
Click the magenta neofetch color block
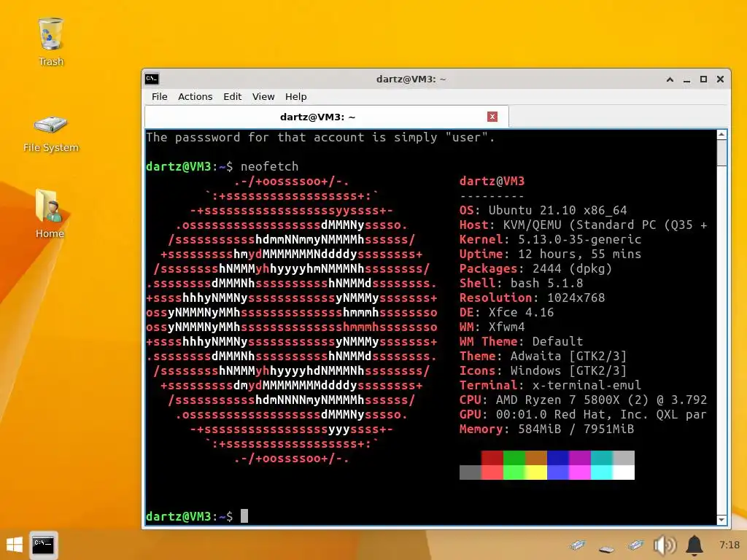[x=580, y=458]
